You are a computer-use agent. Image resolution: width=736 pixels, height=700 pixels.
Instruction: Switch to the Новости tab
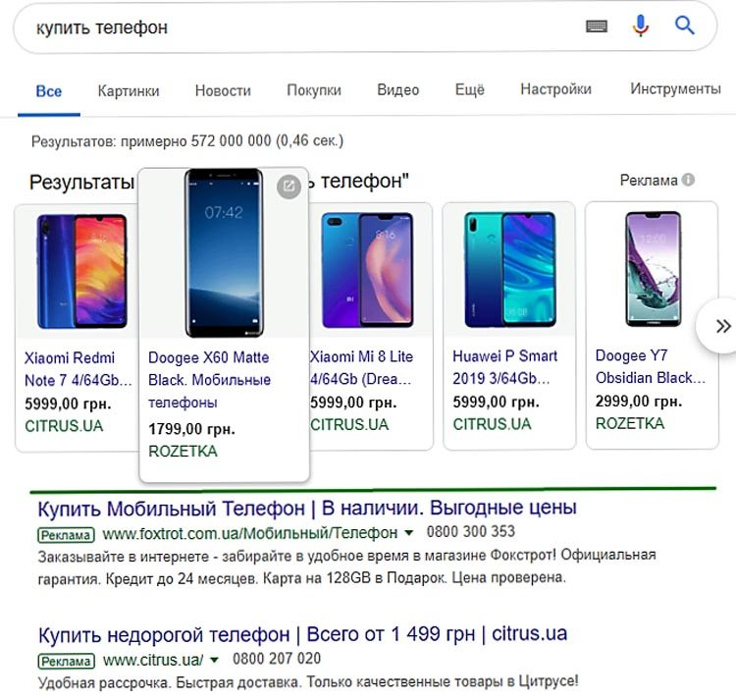pos(223,90)
